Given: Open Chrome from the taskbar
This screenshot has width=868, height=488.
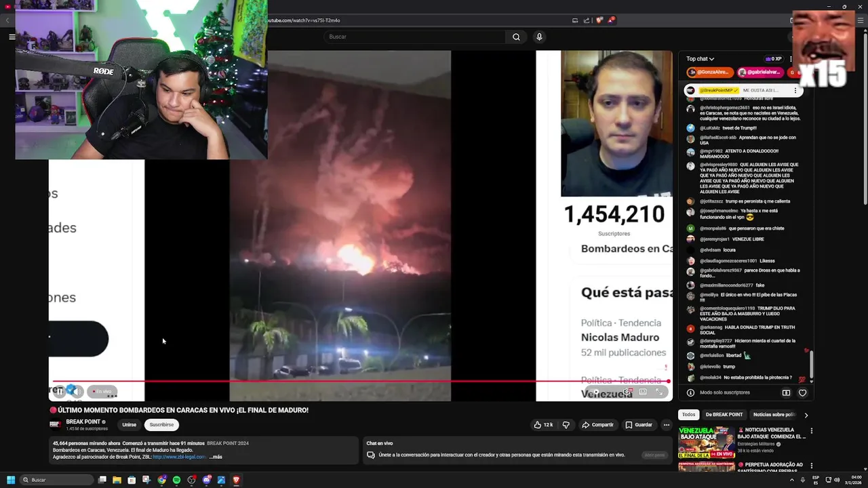Looking at the screenshot, I should [x=161, y=480].
